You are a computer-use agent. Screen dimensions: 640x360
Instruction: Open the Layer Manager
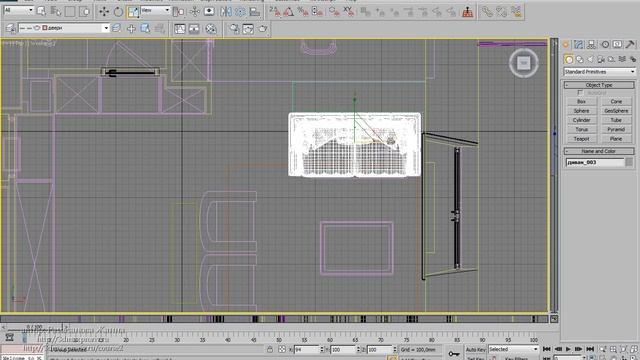(11, 28)
